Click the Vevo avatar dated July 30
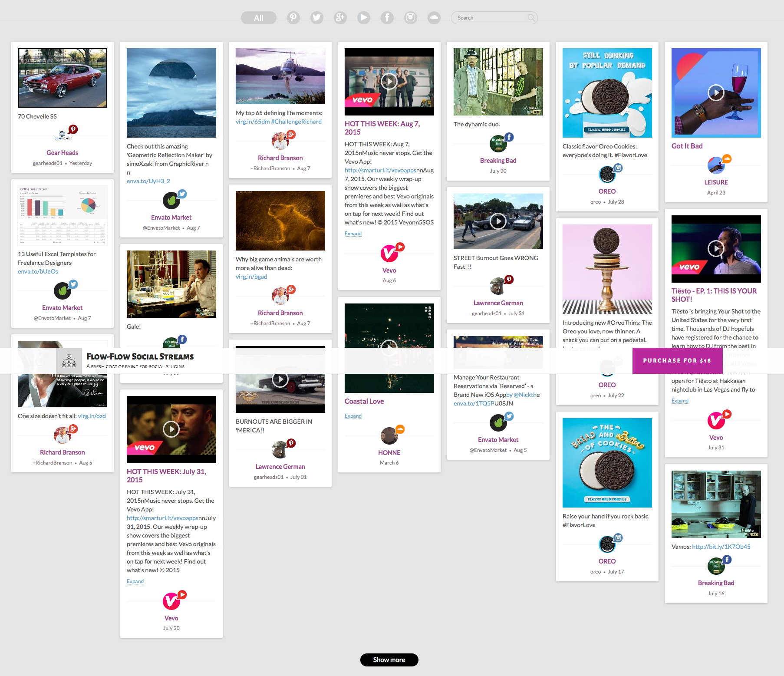 click(171, 601)
